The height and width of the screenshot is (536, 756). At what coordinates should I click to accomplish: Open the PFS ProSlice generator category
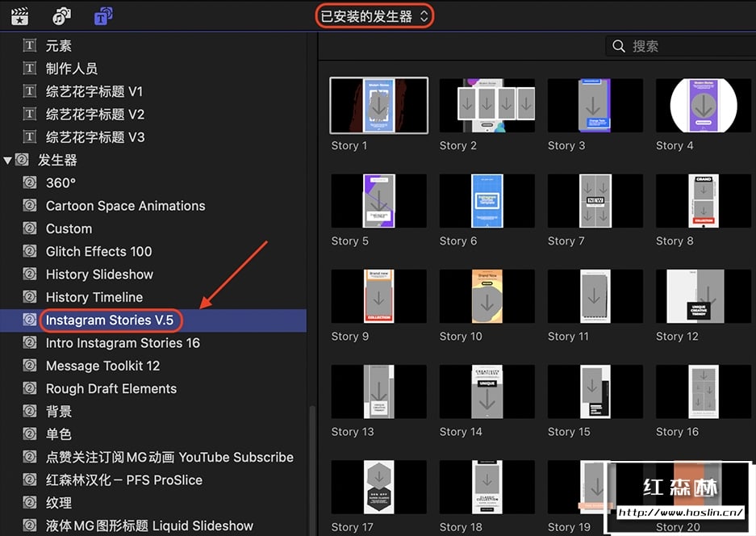(124, 480)
